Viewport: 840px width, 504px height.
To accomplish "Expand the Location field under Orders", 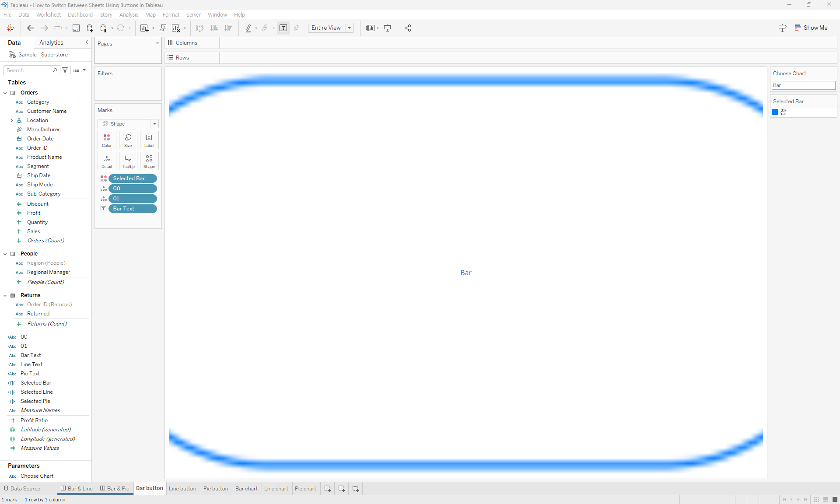I will (x=11, y=120).
